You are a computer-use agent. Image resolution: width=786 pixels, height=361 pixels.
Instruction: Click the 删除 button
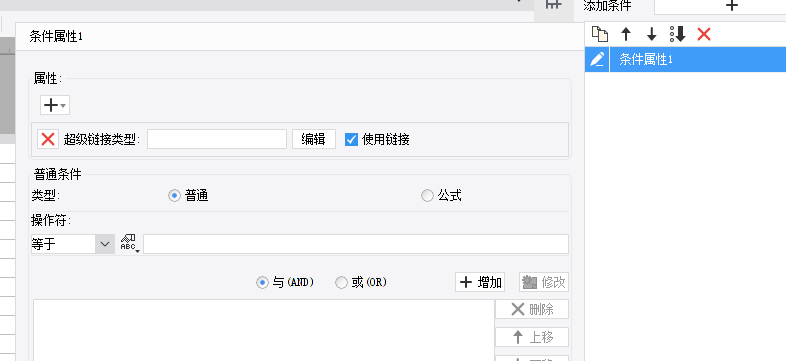coord(532,309)
